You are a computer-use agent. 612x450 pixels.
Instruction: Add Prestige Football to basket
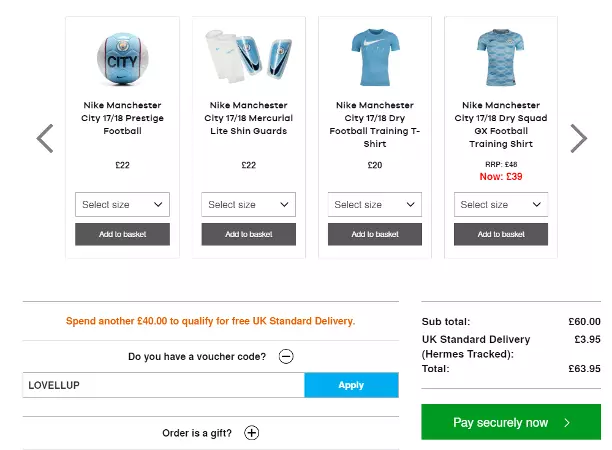point(122,234)
